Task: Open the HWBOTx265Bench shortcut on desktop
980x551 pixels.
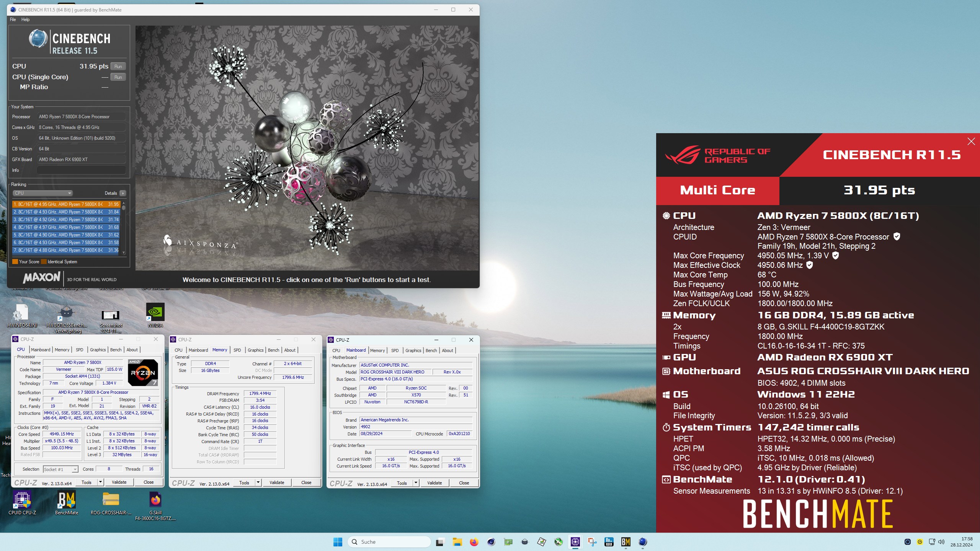Action: (67, 318)
